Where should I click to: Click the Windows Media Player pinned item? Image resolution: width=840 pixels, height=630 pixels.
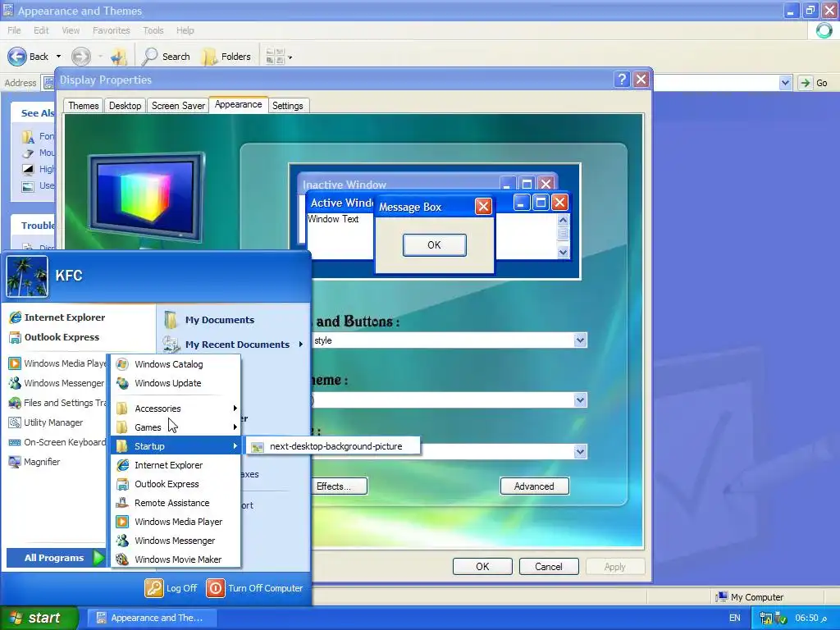click(x=57, y=363)
